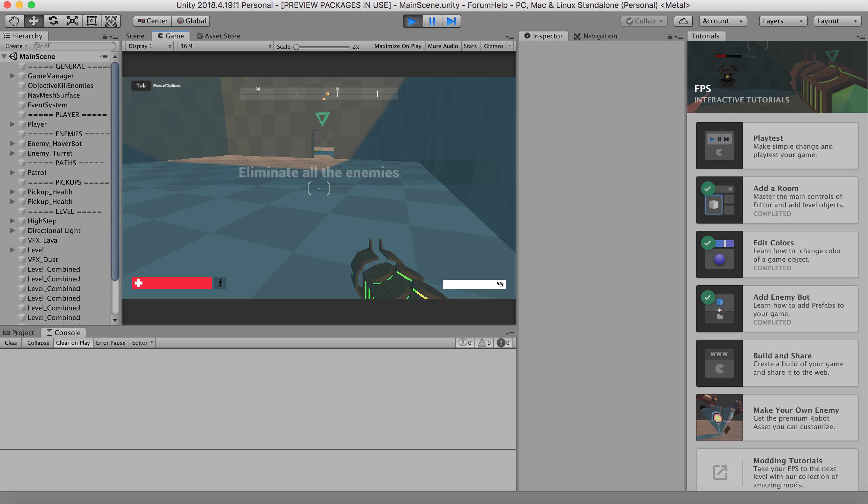The image size is (868, 504).
Task: Select the Rect transform tool
Action: 91,21
